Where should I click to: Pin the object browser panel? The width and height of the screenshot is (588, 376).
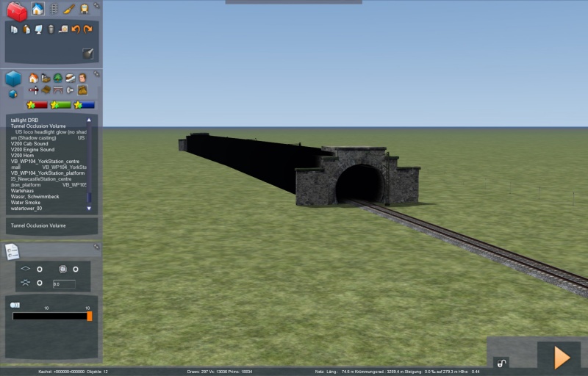pyautogui.click(x=96, y=73)
